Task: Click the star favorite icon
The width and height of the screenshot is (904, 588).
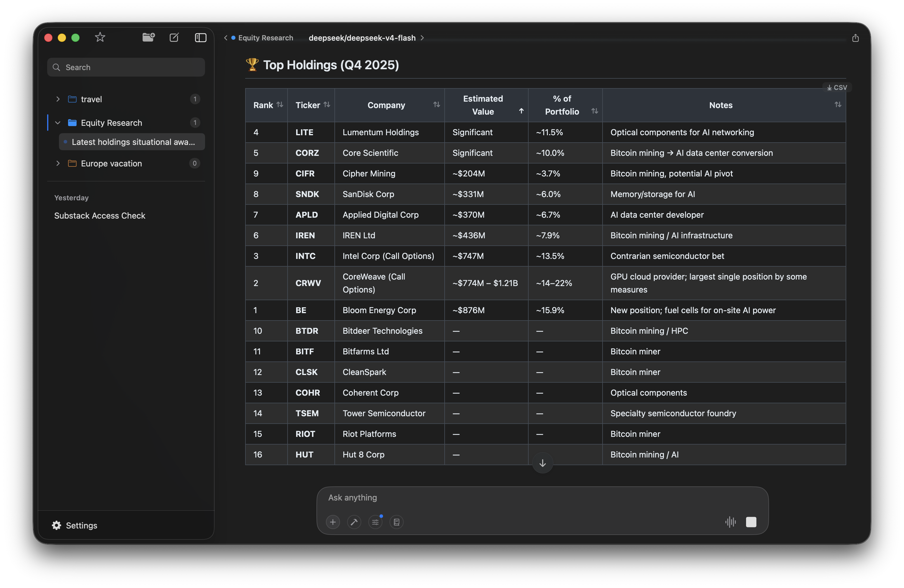Action: 100,37
